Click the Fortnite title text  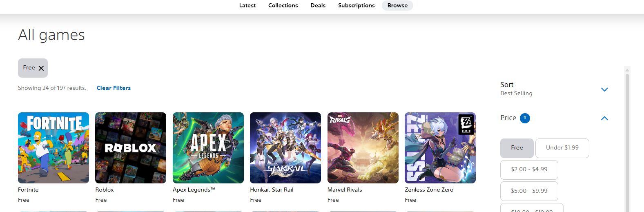[28, 190]
